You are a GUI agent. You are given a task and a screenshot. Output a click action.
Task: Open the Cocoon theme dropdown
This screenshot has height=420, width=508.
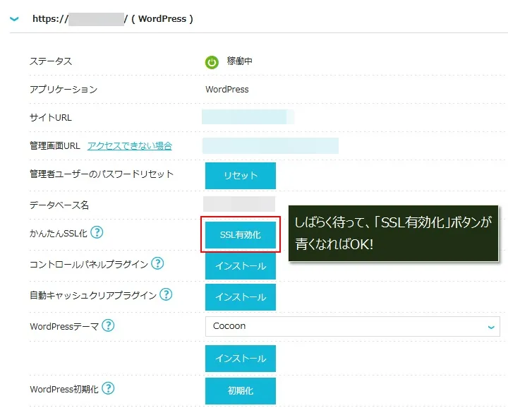coord(351,326)
